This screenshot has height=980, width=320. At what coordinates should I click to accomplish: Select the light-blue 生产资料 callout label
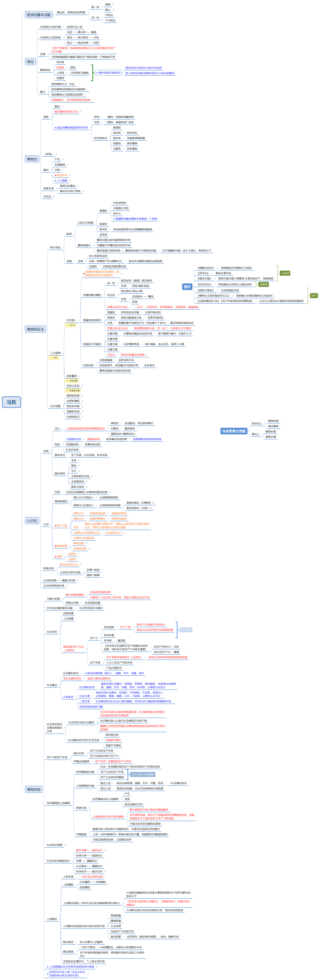point(185,630)
